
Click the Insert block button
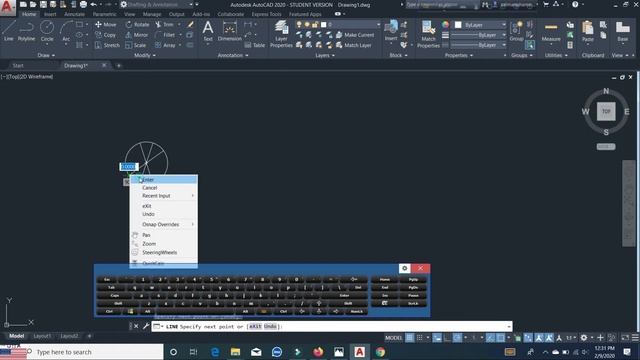[391, 31]
